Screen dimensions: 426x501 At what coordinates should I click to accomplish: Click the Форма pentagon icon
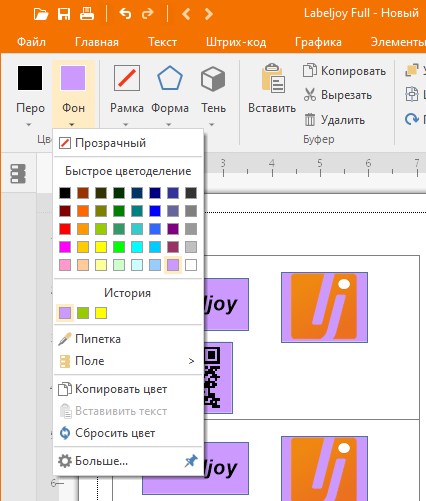point(170,78)
